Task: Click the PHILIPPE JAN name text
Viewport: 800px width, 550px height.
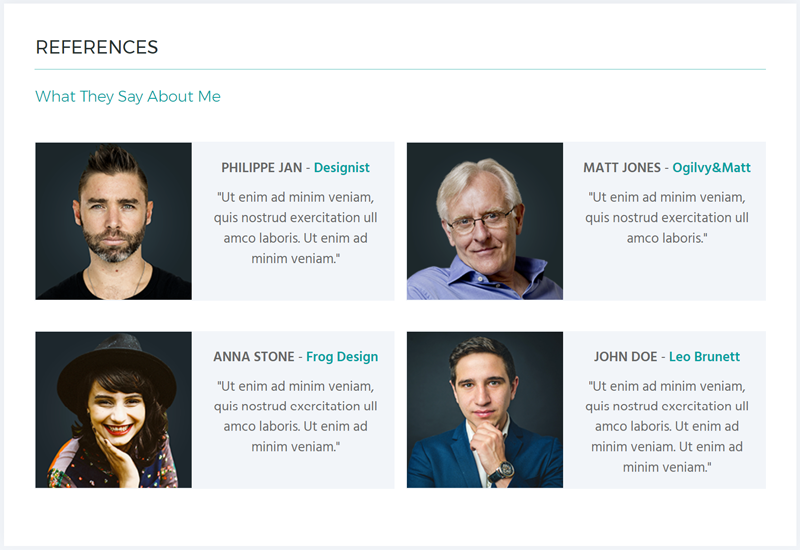Action: pyautogui.click(x=262, y=168)
